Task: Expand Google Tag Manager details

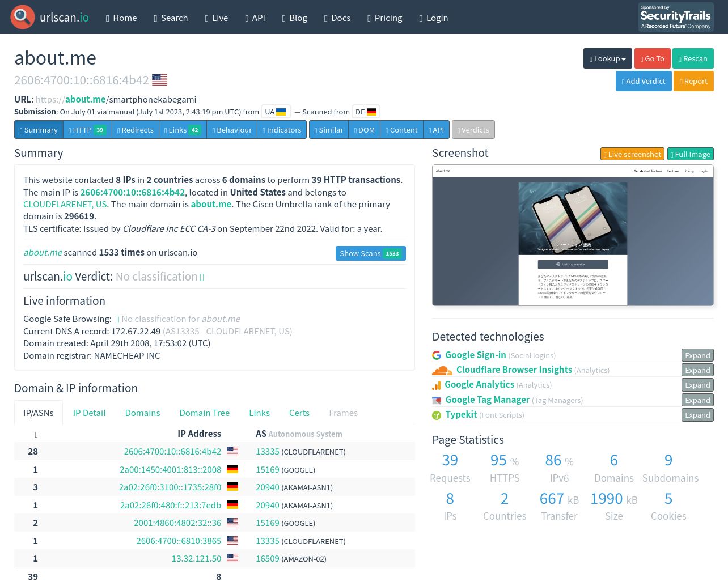Action: (x=697, y=400)
